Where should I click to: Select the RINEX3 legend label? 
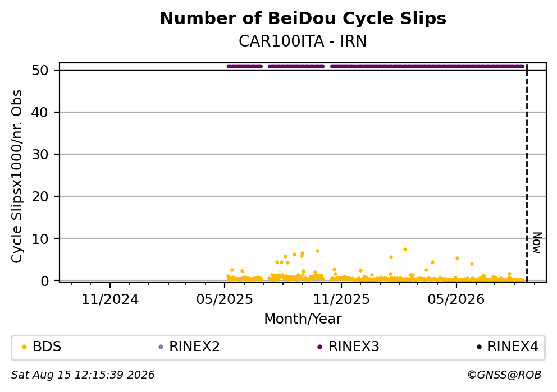(354, 347)
